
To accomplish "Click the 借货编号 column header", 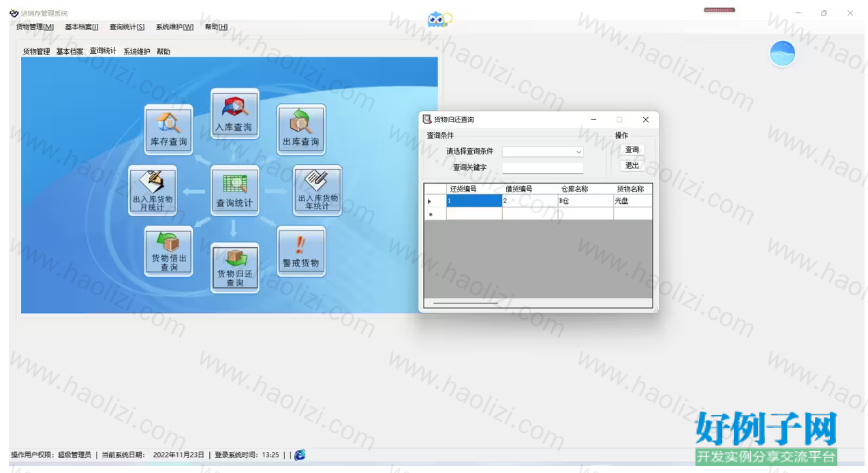I will coord(530,189).
